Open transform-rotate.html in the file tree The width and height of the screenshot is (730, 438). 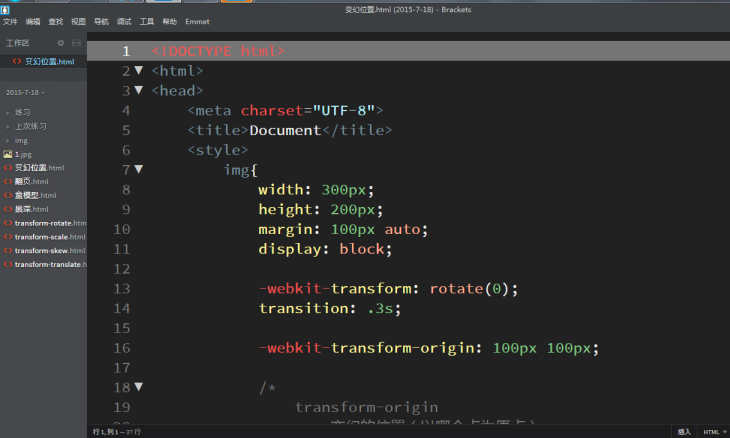pos(50,223)
